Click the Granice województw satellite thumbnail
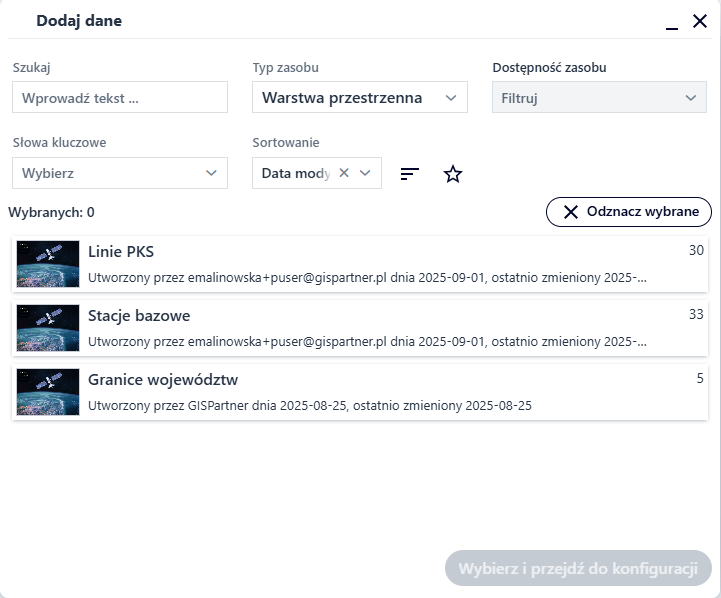Image resolution: width=721 pixels, height=598 pixels. 48,392
